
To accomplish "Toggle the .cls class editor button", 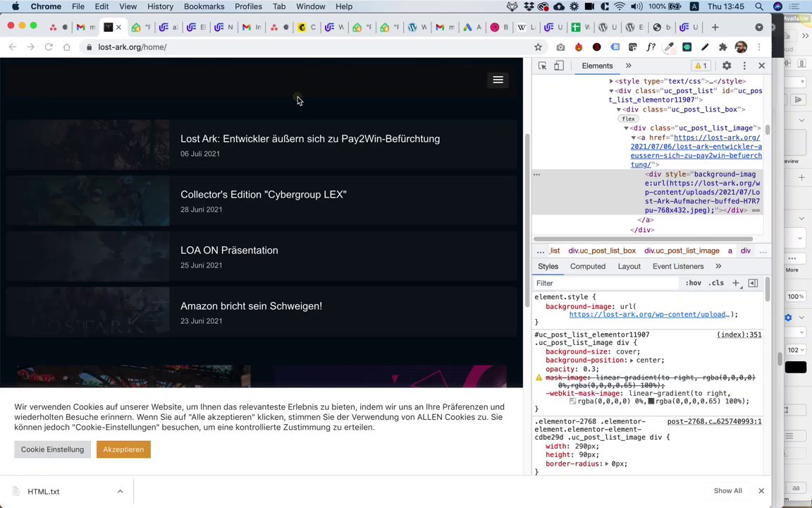I will pyautogui.click(x=716, y=283).
